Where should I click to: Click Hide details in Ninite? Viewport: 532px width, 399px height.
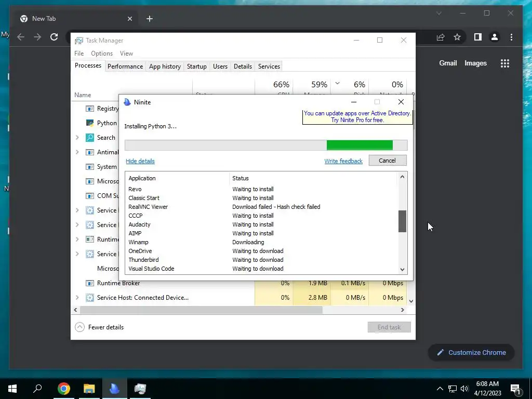pyautogui.click(x=140, y=161)
